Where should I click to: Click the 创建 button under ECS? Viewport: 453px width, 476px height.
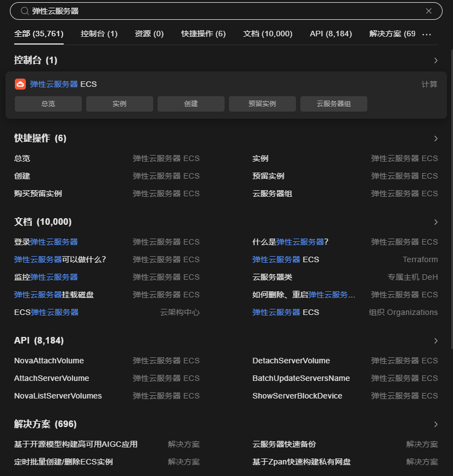[191, 104]
